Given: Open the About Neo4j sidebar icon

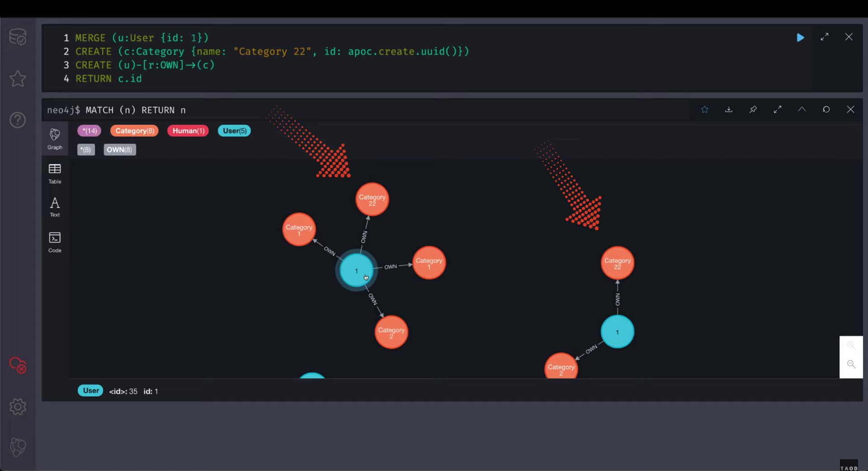Looking at the screenshot, I should (18, 447).
